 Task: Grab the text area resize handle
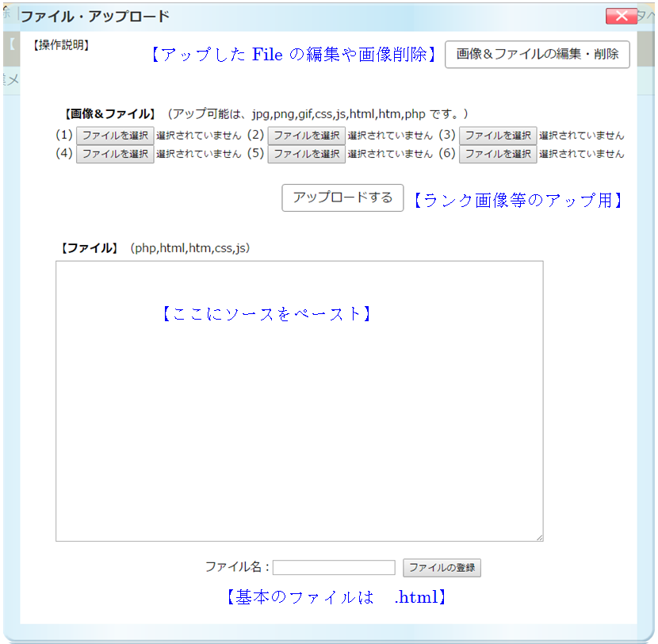point(539,538)
